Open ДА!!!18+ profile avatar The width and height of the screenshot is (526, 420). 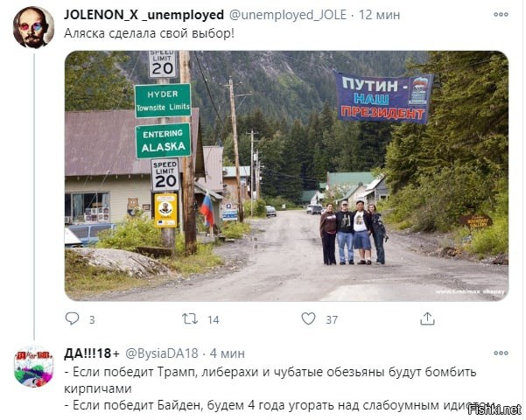33,367
